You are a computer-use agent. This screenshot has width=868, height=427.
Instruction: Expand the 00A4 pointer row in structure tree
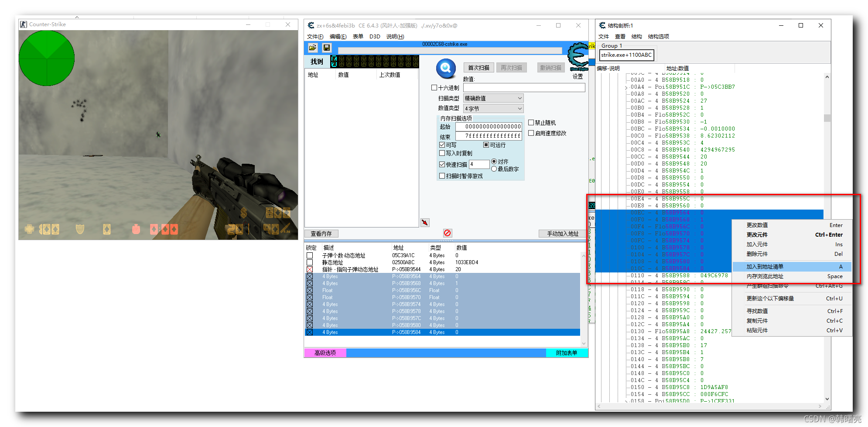[x=626, y=87]
